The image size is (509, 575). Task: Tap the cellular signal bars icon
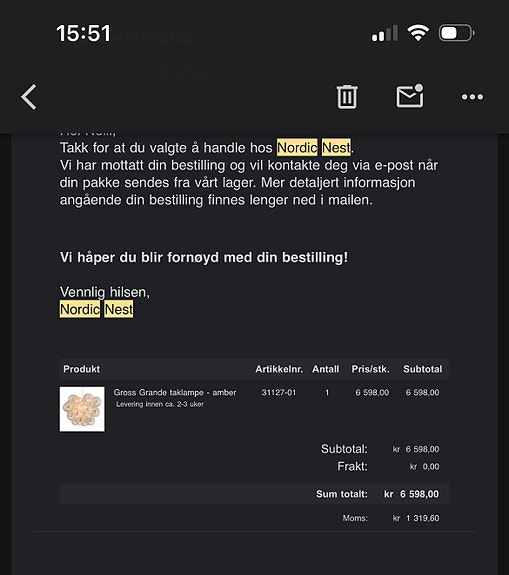[385, 33]
